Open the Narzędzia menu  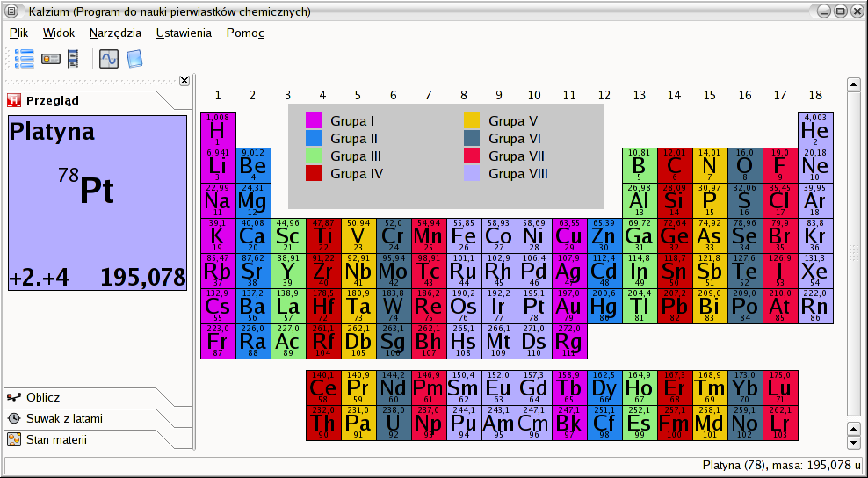(x=116, y=33)
